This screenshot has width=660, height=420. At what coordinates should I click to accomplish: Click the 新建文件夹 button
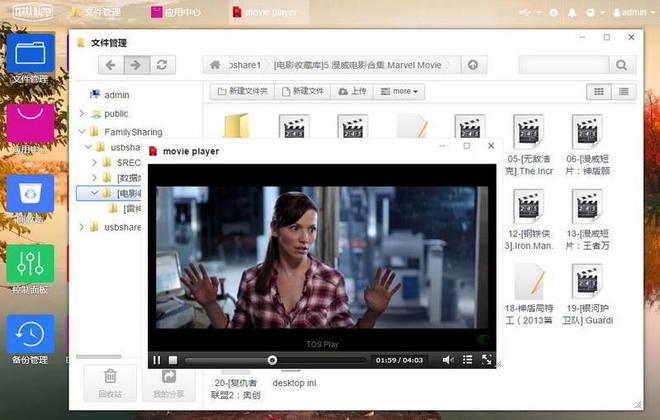pyautogui.click(x=243, y=91)
